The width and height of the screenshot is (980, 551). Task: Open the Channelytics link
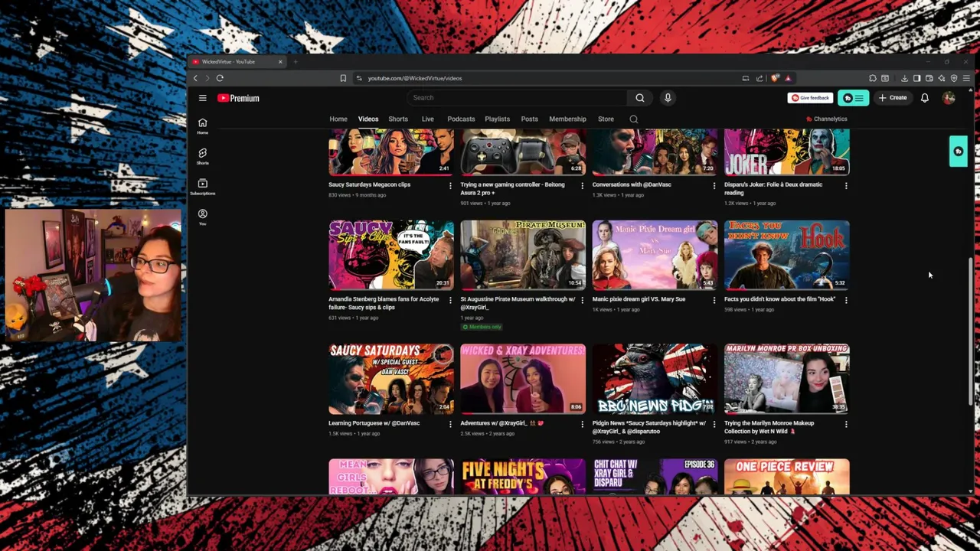pos(827,119)
